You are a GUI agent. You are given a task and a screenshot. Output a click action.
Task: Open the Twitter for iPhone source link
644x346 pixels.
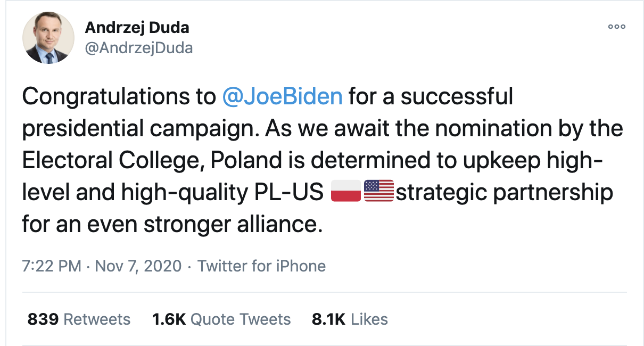[261, 266]
